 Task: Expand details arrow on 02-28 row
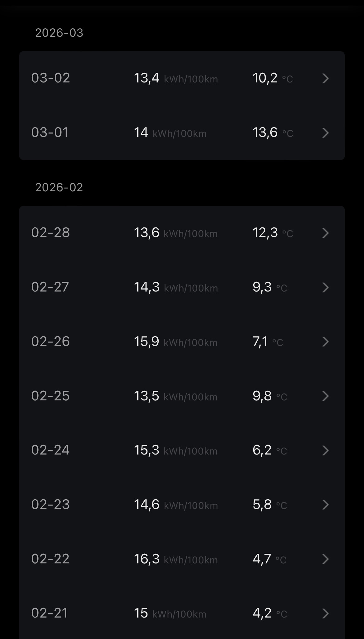(325, 233)
